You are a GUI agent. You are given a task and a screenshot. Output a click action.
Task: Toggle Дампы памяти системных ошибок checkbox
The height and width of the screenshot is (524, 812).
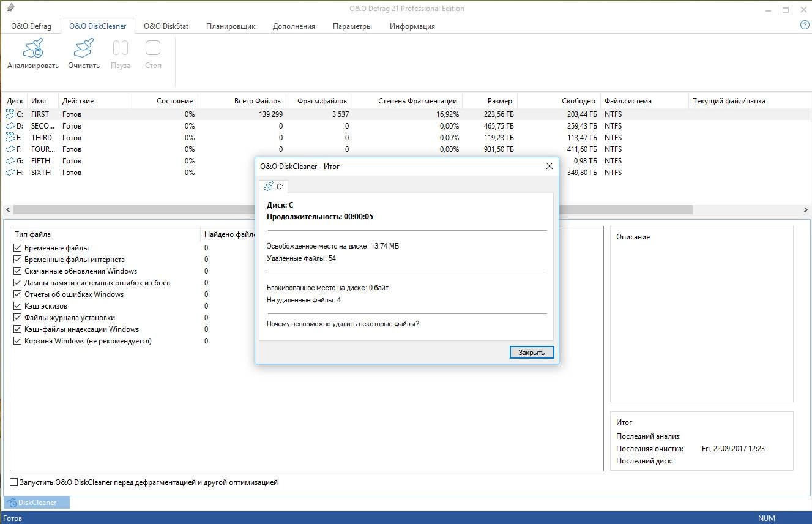pos(17,283)
